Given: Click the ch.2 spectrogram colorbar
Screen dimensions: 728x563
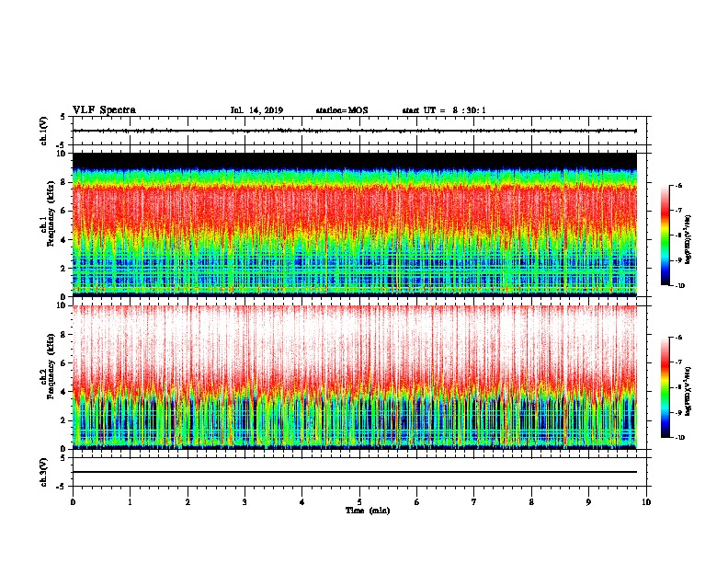Looking at the screenshot, I should pos(665,387).
